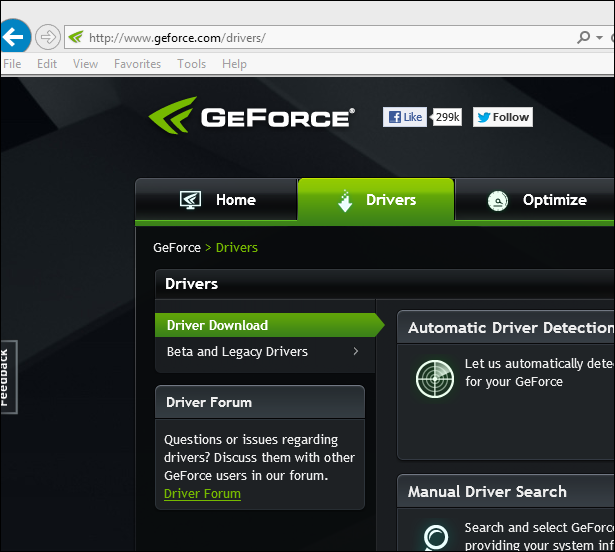Open Beta and Legacy Drivers entry
The image size is (615, 552).
(x=265, y=352)
